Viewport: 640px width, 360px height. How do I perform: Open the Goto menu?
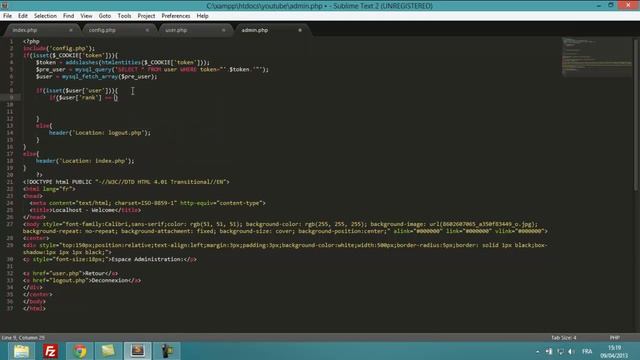(x=105, y=16)
